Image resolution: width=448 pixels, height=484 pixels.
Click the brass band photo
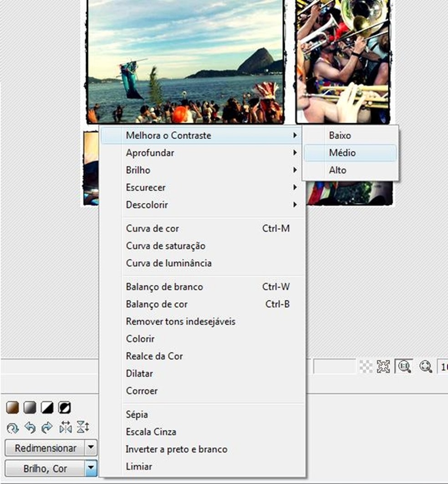(343, 61)
